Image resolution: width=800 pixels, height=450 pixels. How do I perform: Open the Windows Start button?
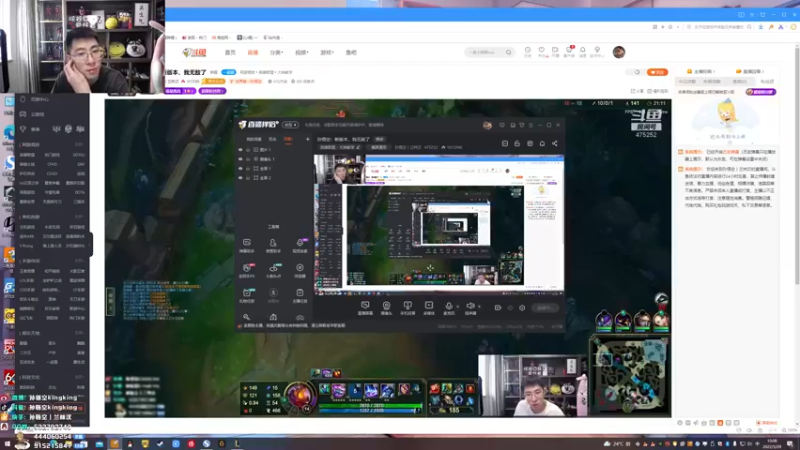(8, 444)
